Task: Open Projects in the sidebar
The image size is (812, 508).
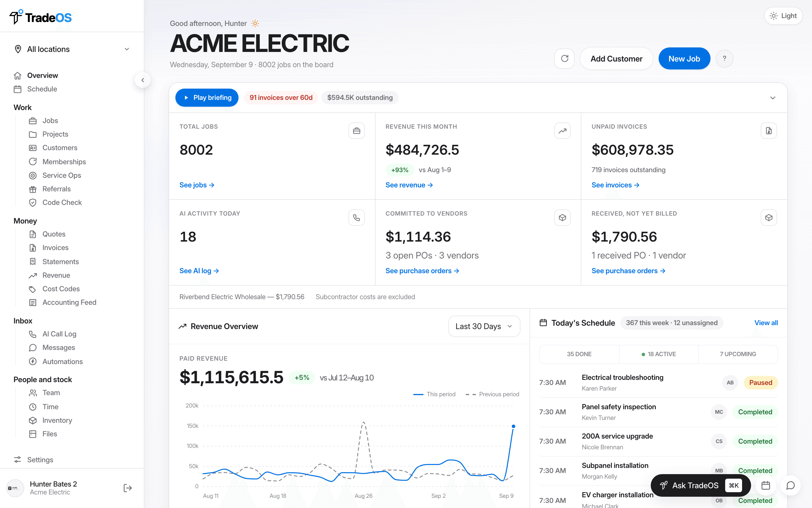Action: click(x=48, y=134)
